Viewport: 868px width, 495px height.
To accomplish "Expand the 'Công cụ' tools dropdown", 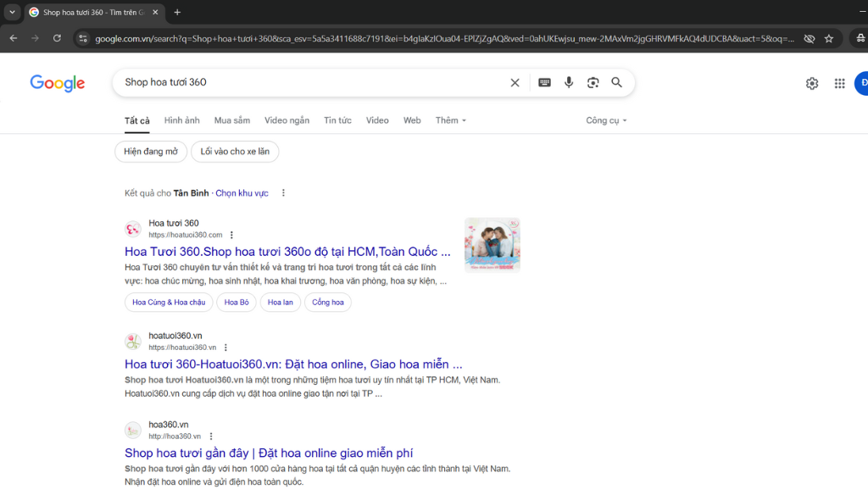I will [x=606, y=120].
